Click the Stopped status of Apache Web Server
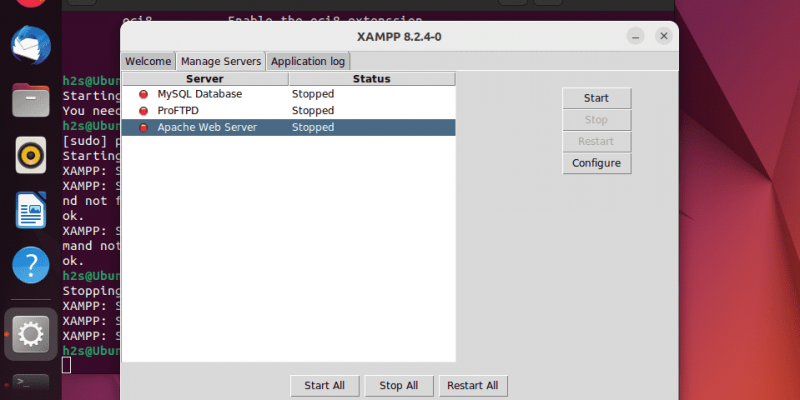800x400 pixels. tap(313, 128)
